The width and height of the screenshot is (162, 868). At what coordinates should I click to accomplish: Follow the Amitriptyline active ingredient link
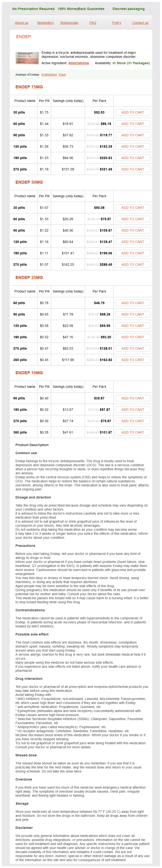[79, 63]
